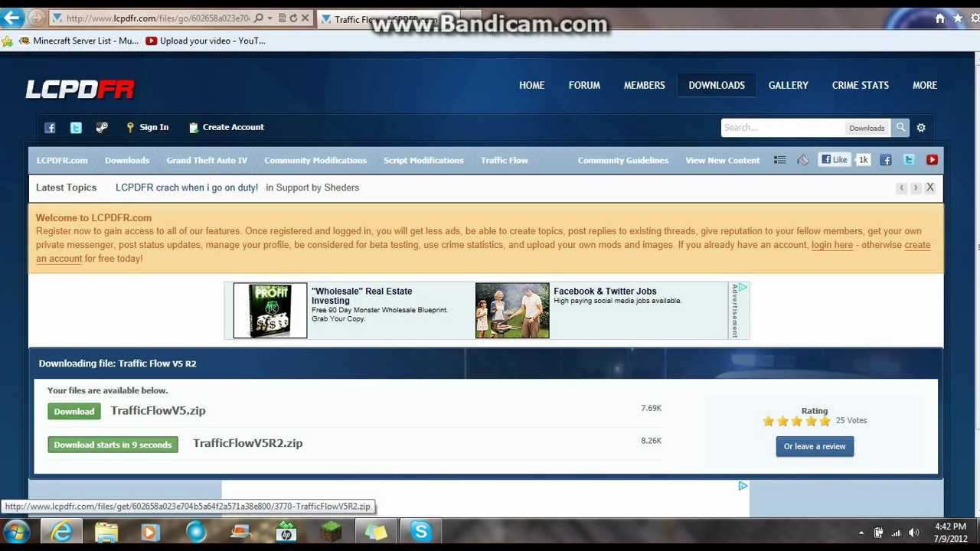Refresh the page with the reload icon

pos(293,18)
